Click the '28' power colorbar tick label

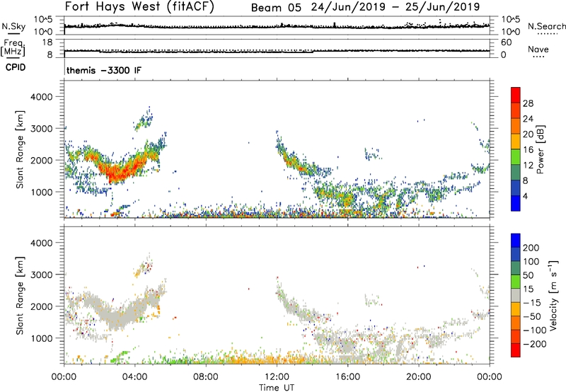pos(528,103)
